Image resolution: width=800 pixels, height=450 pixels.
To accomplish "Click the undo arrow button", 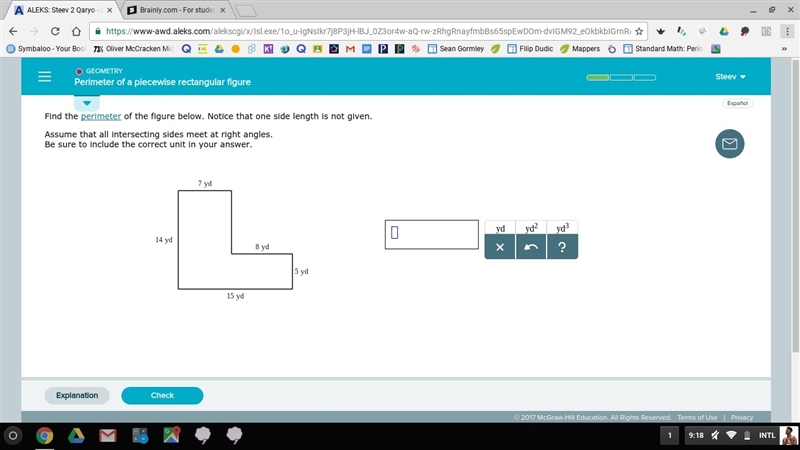I will pyautogui.click(x=531, y=247).
